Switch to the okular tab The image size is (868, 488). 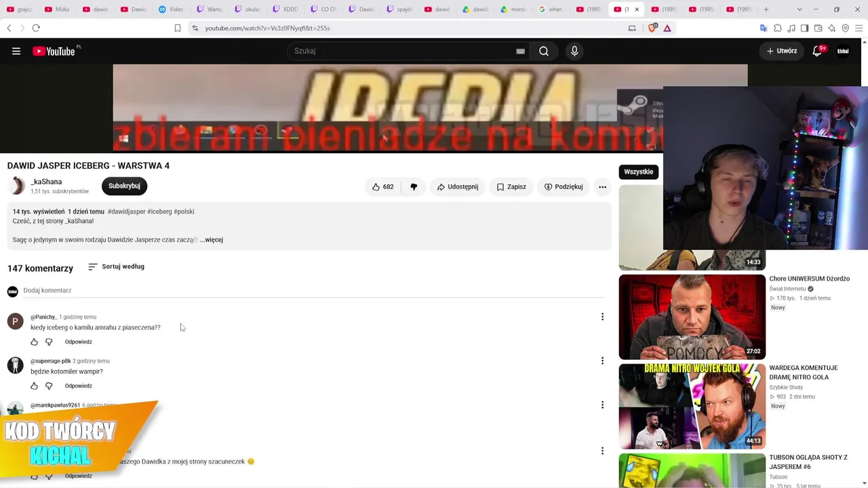coord(248,9)
